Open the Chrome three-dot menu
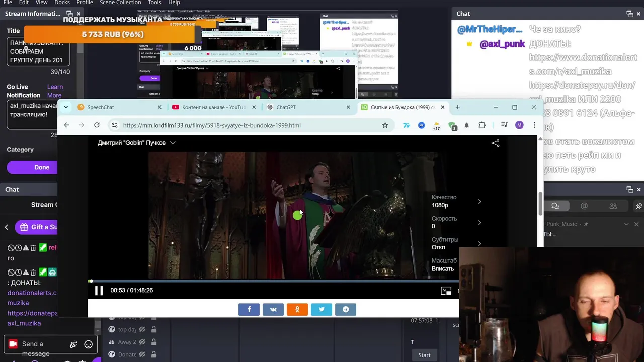 pos(534,125)
